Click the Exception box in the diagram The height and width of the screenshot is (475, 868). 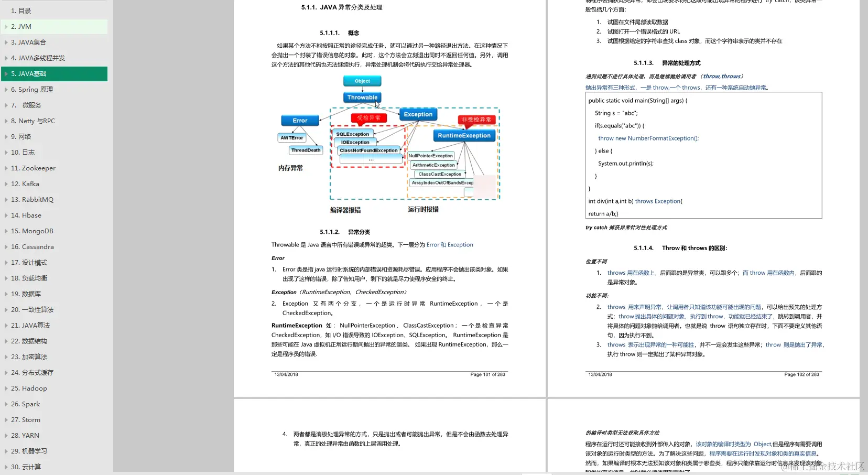click(418, 114)
